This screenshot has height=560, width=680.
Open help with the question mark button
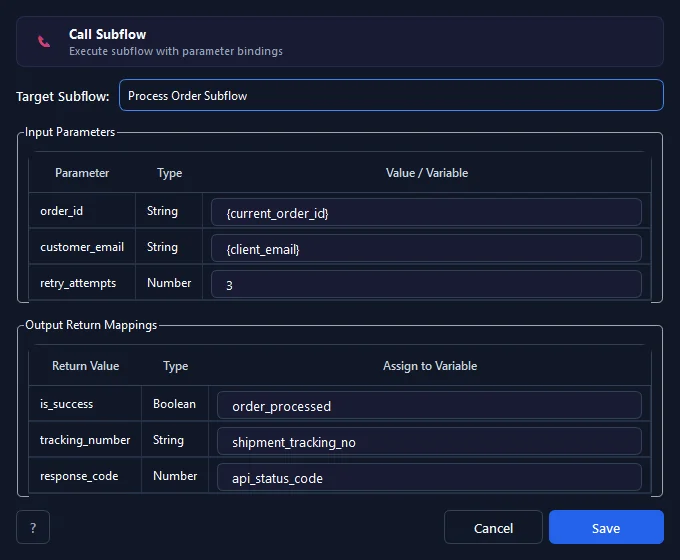[33, 527]
